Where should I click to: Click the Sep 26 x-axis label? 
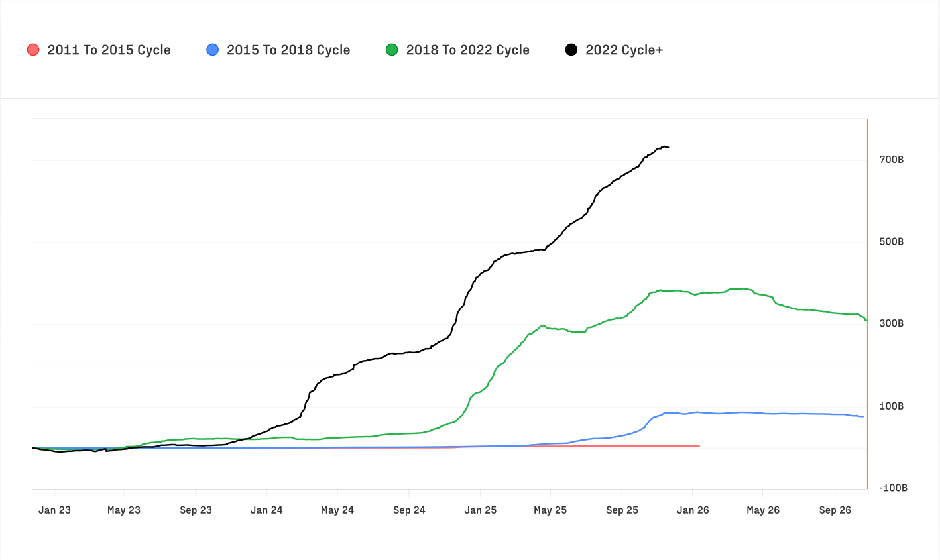point(835,510)
